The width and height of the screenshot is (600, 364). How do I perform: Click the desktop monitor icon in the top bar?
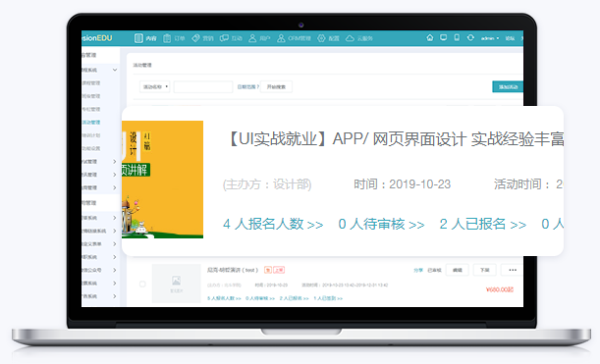pos(444,38)
